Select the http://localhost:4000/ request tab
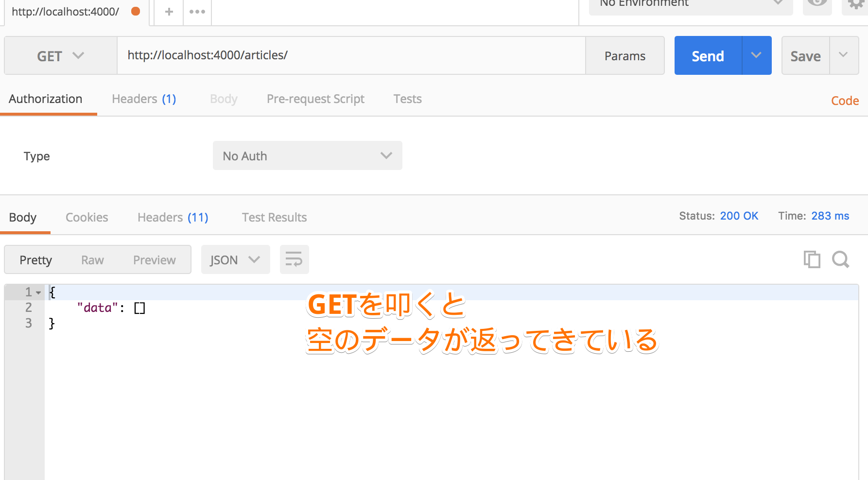 click(76, 12)
